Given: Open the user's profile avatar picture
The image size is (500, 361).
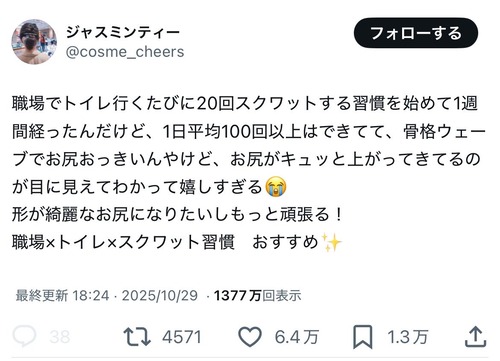Looking at the screenshot, I should coord(34,42).
